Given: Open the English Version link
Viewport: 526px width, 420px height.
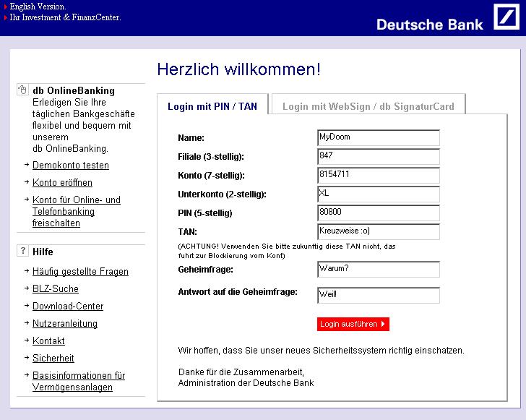Looking at the screenshot, I should (x=38, y=7).
